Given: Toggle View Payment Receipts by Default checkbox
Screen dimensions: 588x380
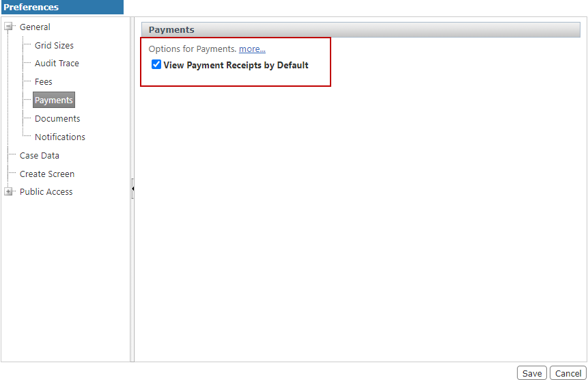Looking at the screenshot, I should [x=156, y=64].
